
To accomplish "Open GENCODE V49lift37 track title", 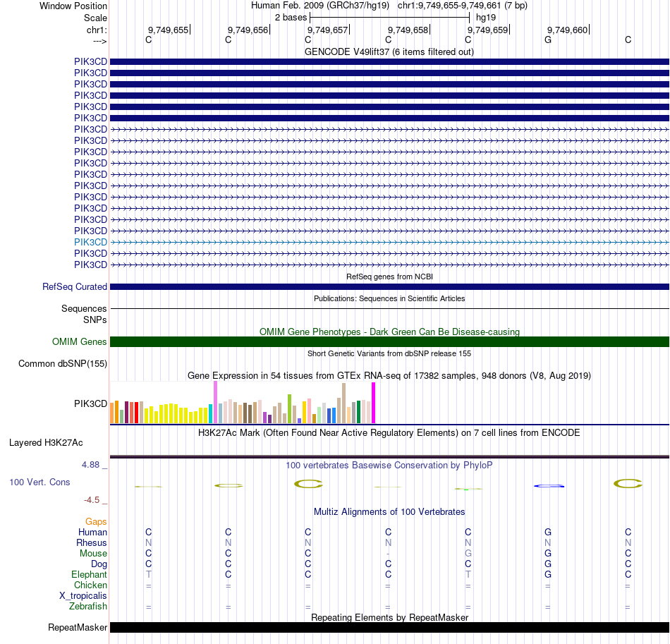I will pyautogui.click(x=389, y=51).
